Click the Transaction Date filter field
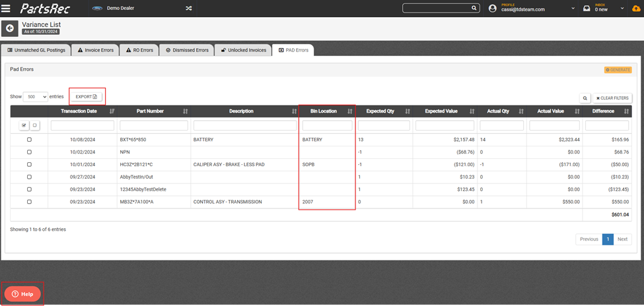The image size is (644, 306). pos(82,125)
